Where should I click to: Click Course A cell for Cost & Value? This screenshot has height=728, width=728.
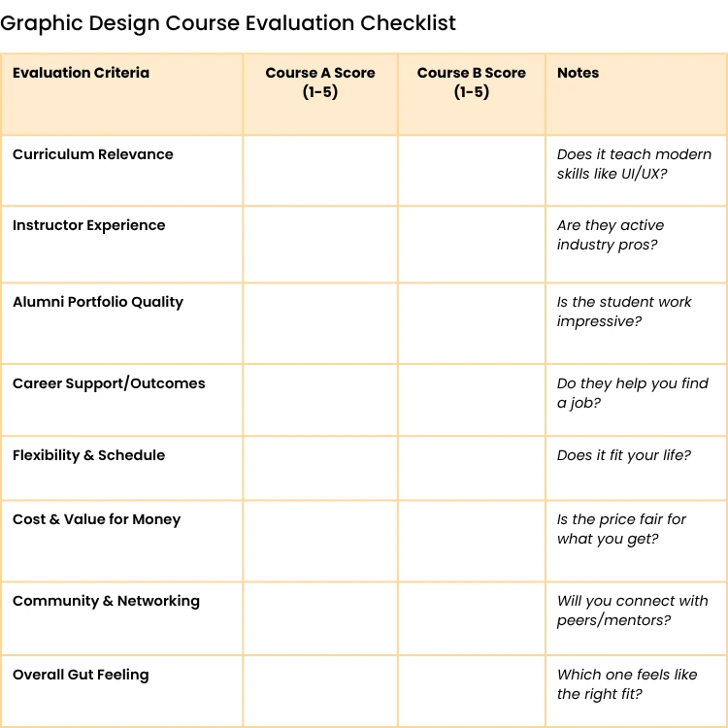tap(320, 540)
